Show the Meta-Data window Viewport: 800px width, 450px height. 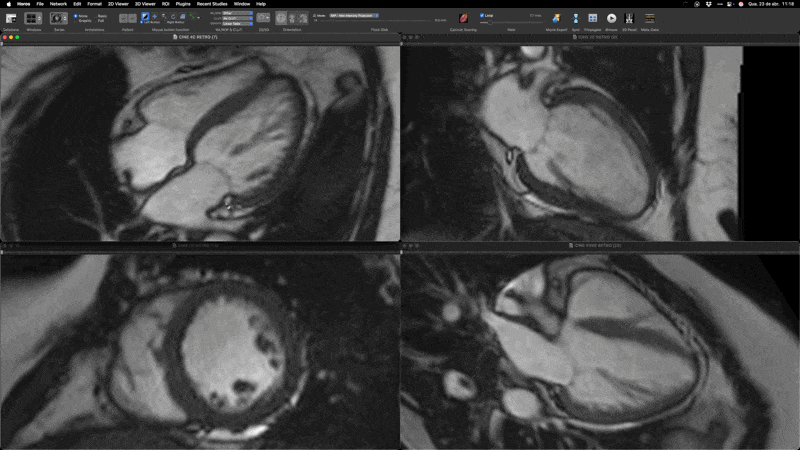[649, 18]
